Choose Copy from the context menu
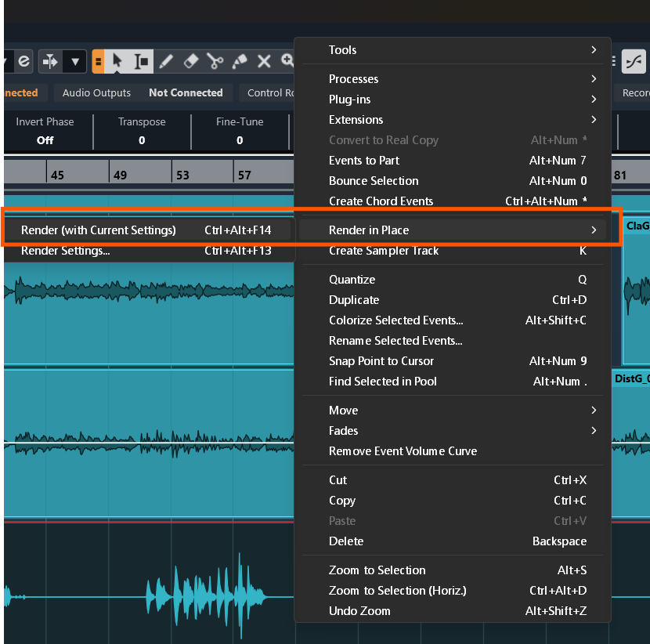Screen dimensions: 650x644 tap(453, 500)
